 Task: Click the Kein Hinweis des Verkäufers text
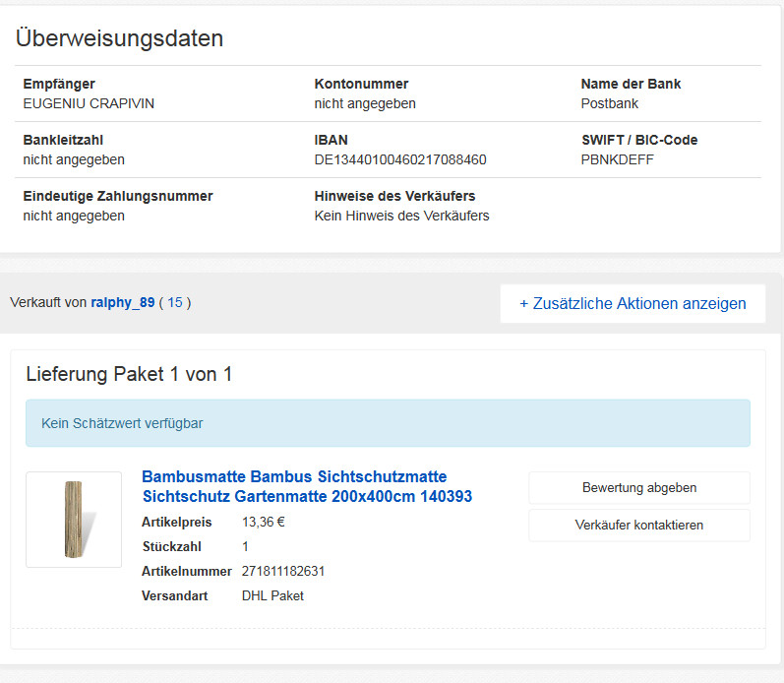click(x=401, y=216)
